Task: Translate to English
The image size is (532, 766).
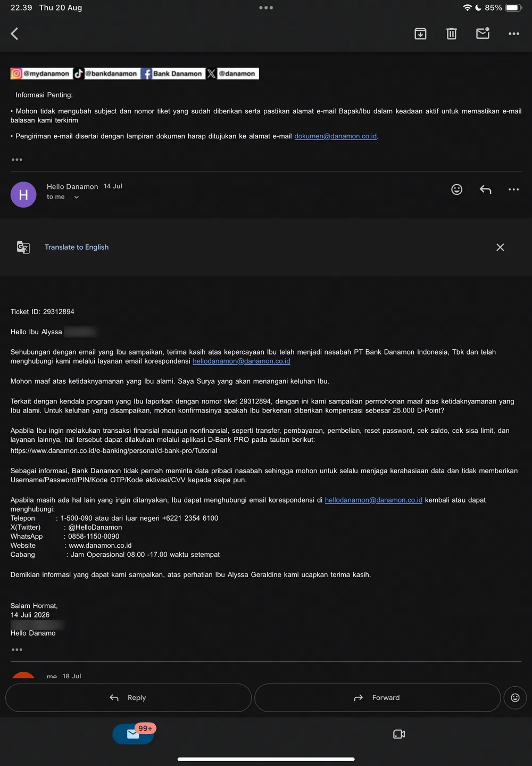Action: [x=77, y=247]
